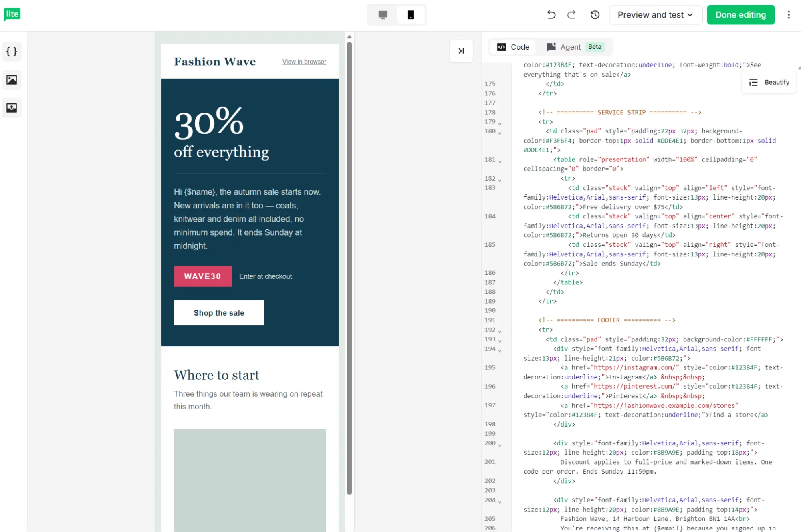801x532 pixels.
Task: Click the MailerLite lite logo
Action: [x=12, y=14]
